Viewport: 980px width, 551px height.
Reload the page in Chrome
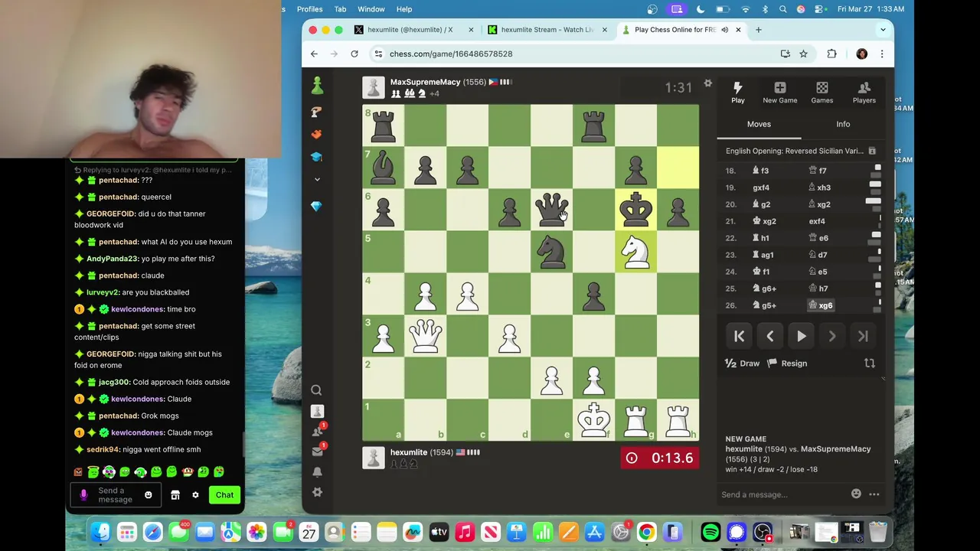(x=354, y=54)
